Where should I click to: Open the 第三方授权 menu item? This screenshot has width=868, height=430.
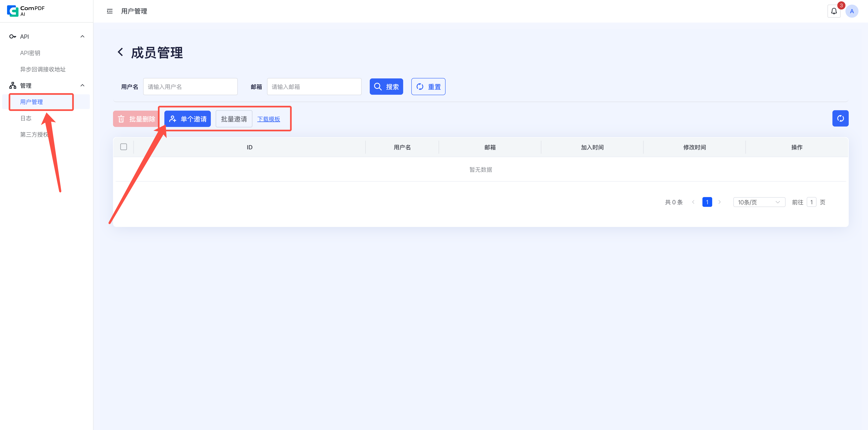pos(34,134)
